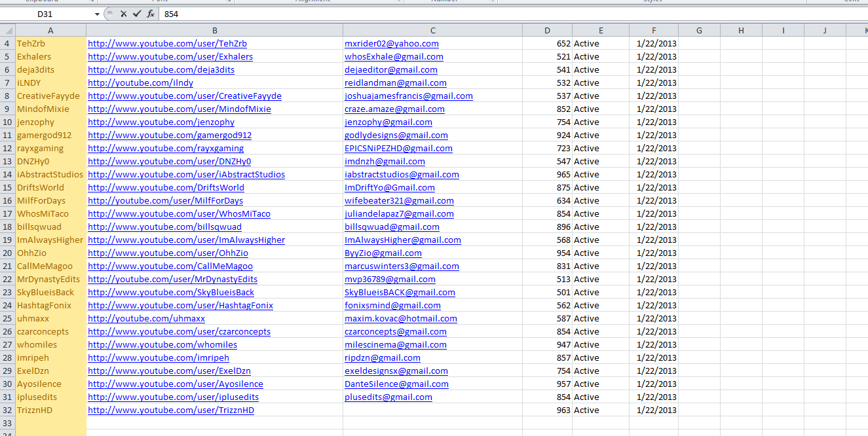Click the plusedits@gmail.com email link
Viewport: 868px width, 436px height.
pos(388,397)
